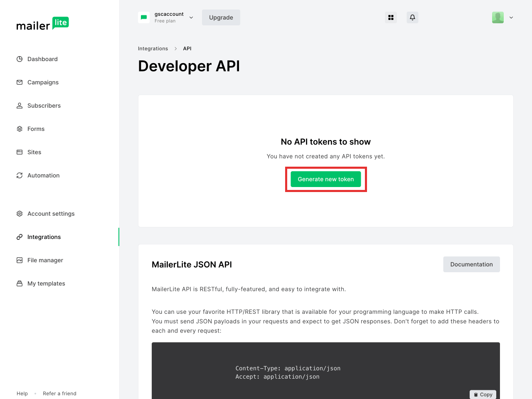
Task: Click the Upgrade button
Action: click(x=221, y=17)
